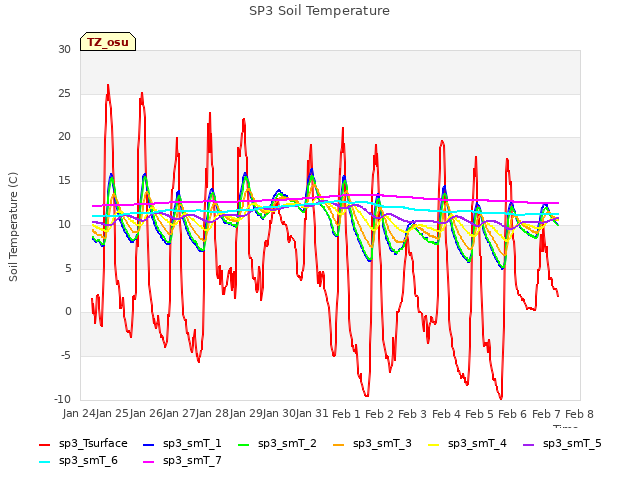
Task: Click the Jan 27 x-axis tick label
Action: 179,413
